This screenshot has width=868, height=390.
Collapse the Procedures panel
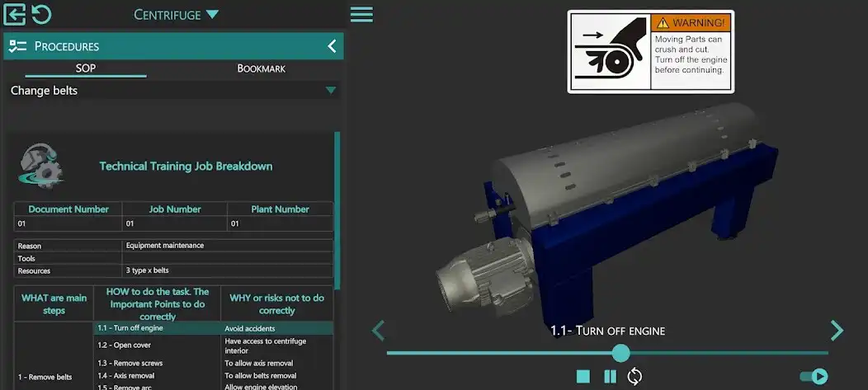point(332,46)
